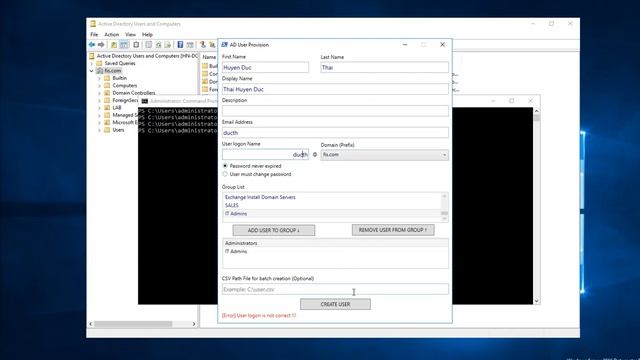Click the Users folder icon in tree
This screenshot has width=640, height=360.
tap(107, 130)
